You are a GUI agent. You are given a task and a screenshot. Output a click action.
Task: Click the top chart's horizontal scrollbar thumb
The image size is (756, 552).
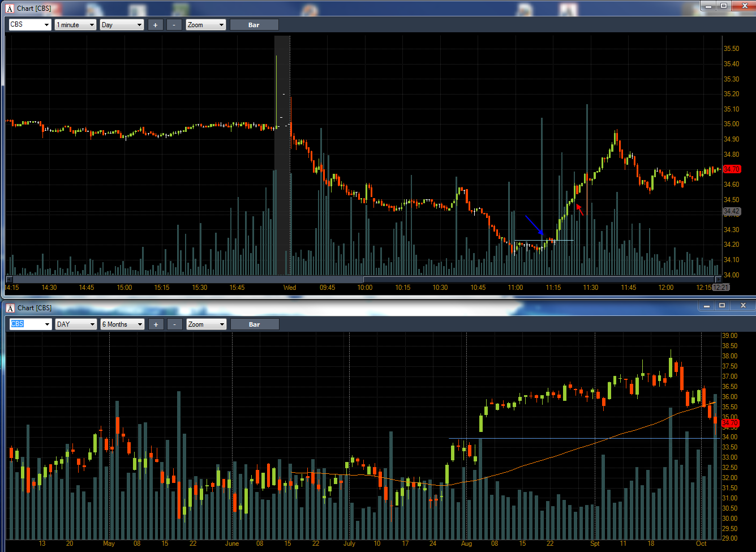(539, 279)
